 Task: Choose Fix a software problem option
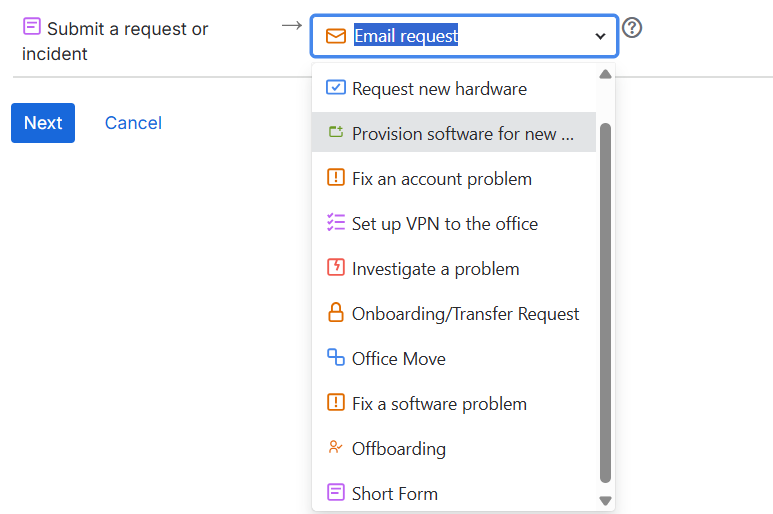click(x=439, y=404)
